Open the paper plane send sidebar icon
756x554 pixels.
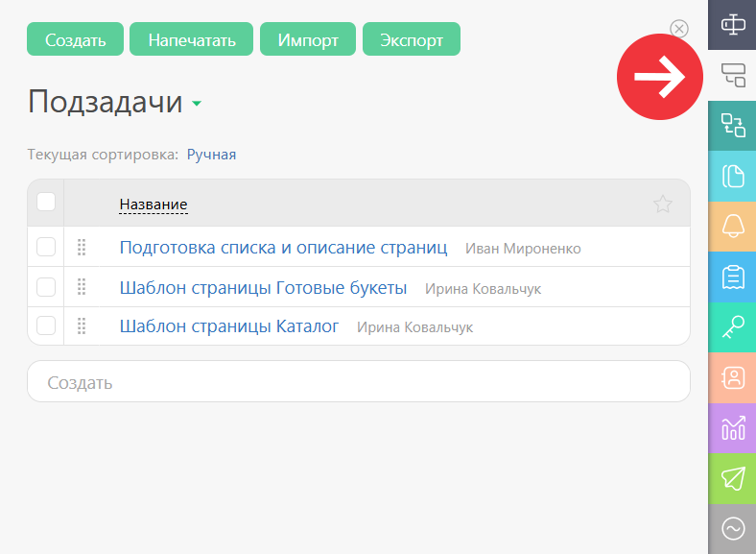[732, 479]
